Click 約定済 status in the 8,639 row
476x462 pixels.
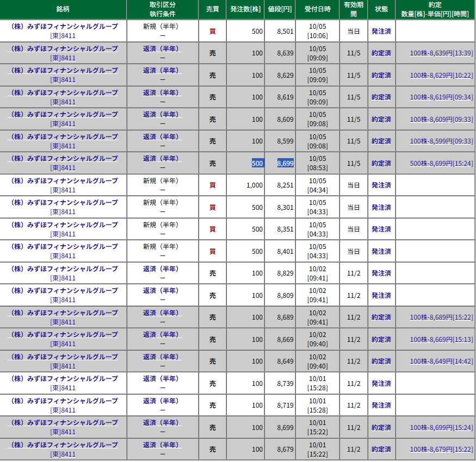pyautogui.click(x=381, y=53)
